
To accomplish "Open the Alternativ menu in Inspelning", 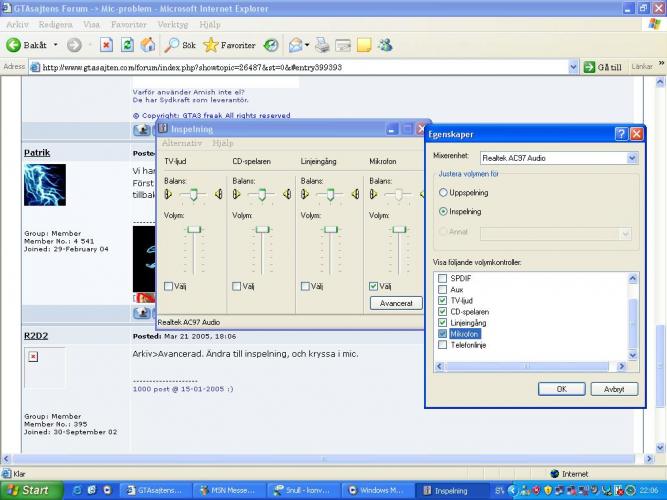I will point(181,143).
